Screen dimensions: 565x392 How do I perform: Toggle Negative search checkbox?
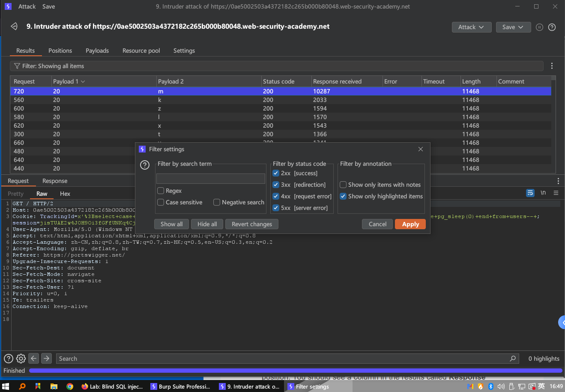217,202
